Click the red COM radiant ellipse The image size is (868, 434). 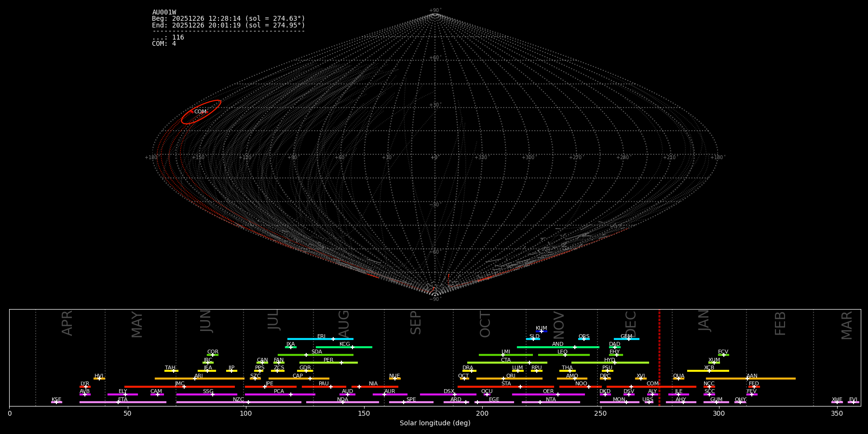tap(201, 112)
